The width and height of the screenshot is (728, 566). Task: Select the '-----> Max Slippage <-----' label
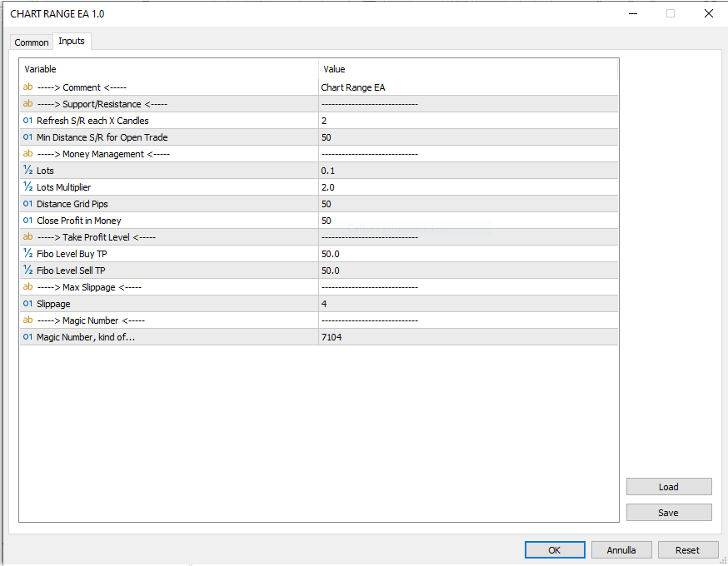point(89,287)
